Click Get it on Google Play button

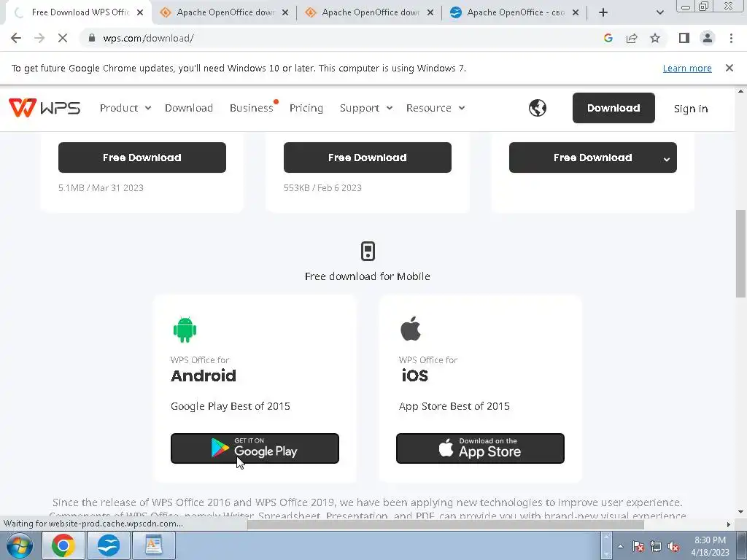[x=255, y=448]
